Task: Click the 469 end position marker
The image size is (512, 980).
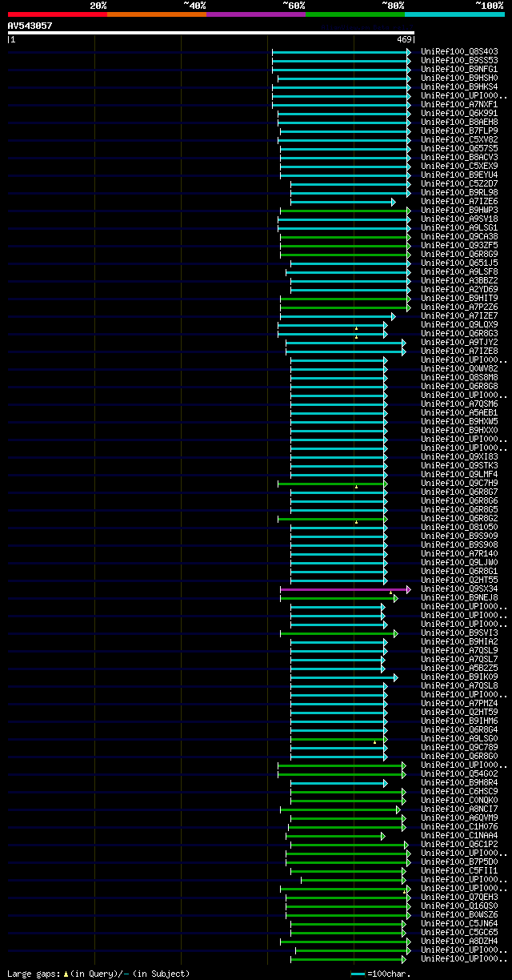Action: (404, 39)
